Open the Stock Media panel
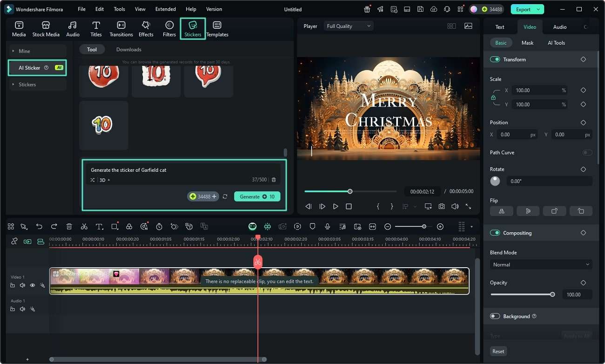This screenshot has width=605, height=364. pyautogui.click(x=46, y=29)
